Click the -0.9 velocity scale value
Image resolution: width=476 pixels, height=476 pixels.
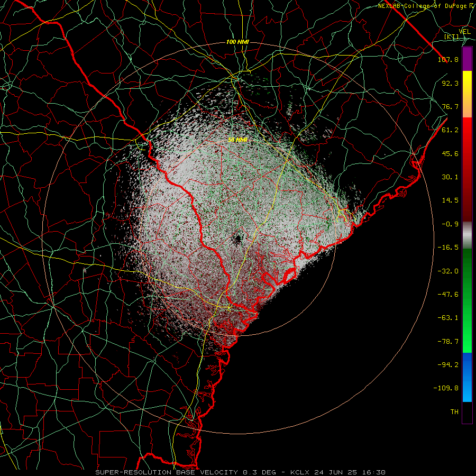(450, 224)
